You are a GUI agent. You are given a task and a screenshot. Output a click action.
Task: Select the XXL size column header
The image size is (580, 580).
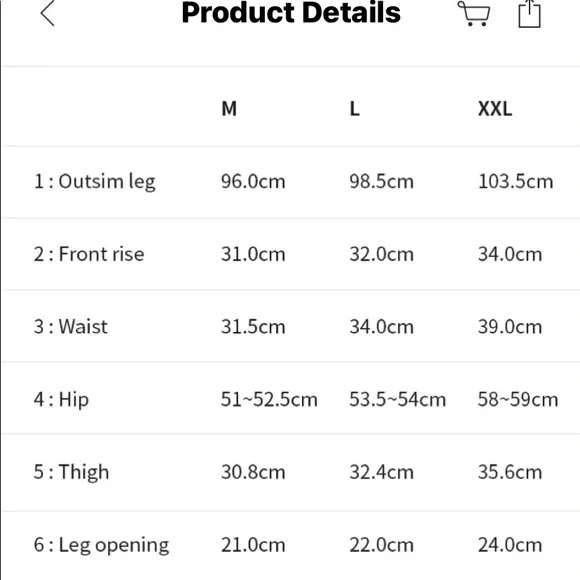(x=495, y=109)
